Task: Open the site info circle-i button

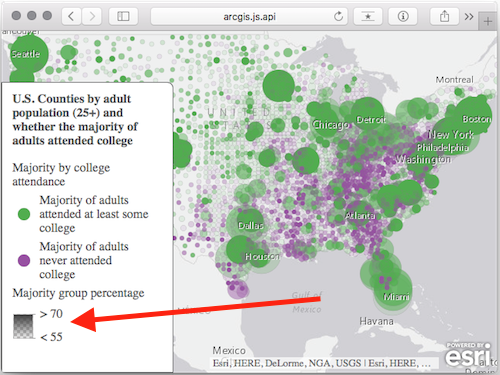Action: [403, 16]
